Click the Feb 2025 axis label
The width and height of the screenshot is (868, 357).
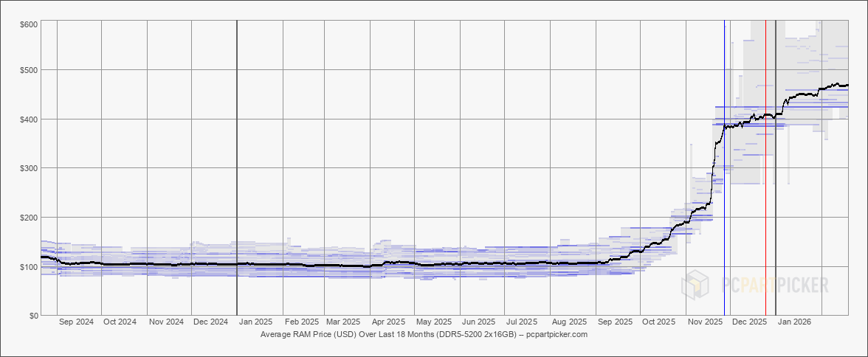(302, 322)
